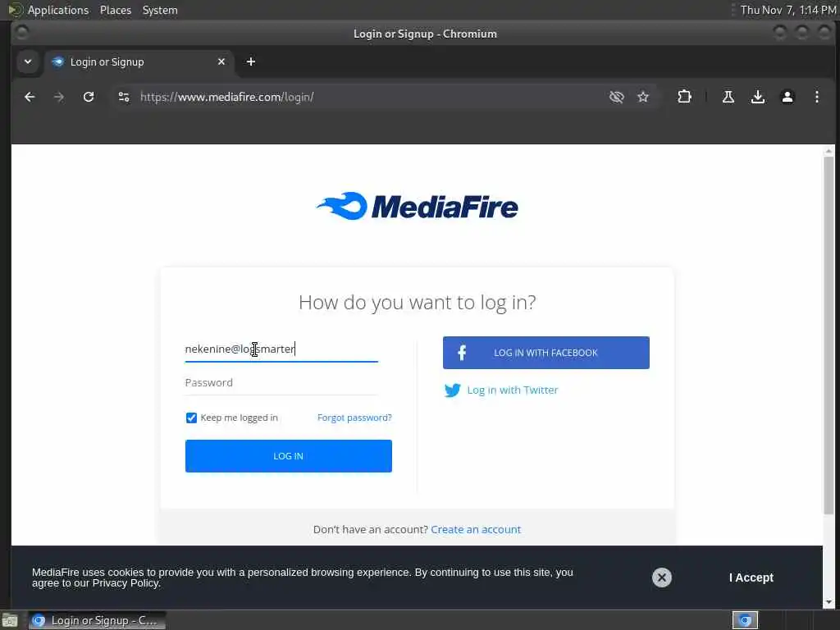Open the Chromium three-dot menu
The width and height of the screenshot is (840, 630).
816,97
